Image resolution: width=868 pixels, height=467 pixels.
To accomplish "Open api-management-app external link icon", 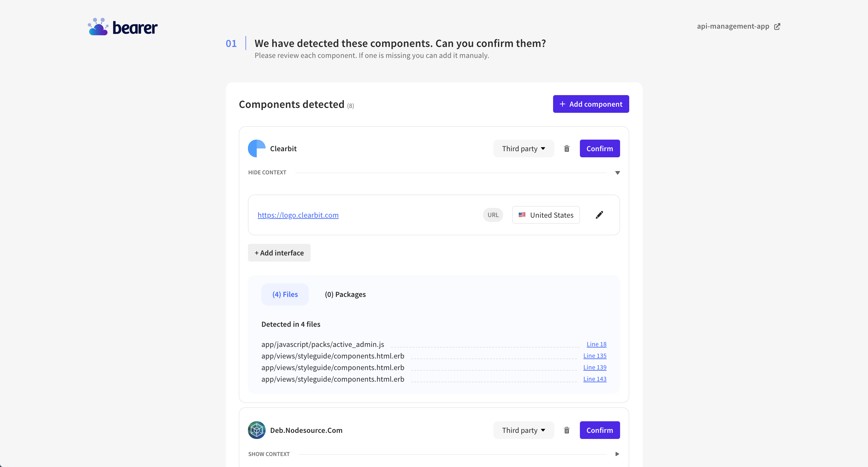I will tap(777, 26).
